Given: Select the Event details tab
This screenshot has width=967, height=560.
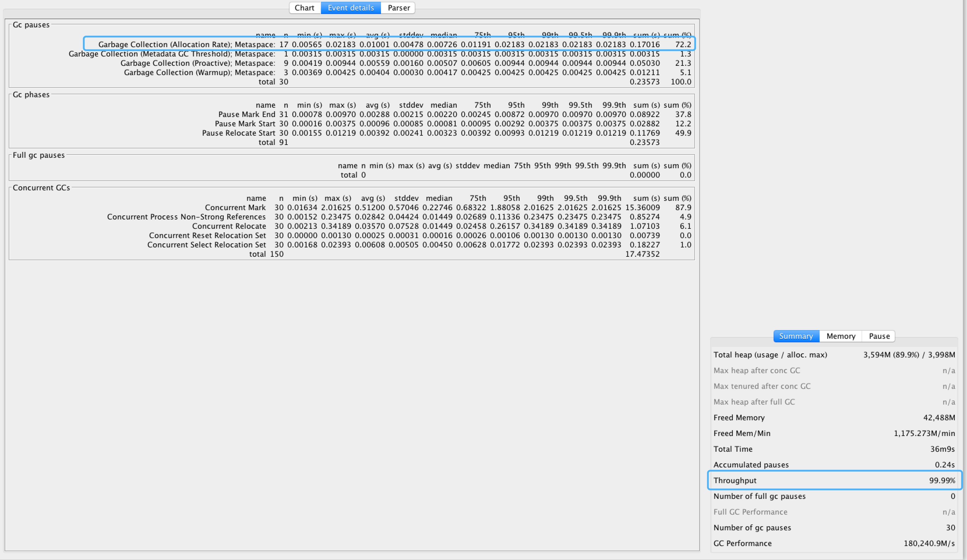Looking at the screenshot, I should (x=350, y=8).
